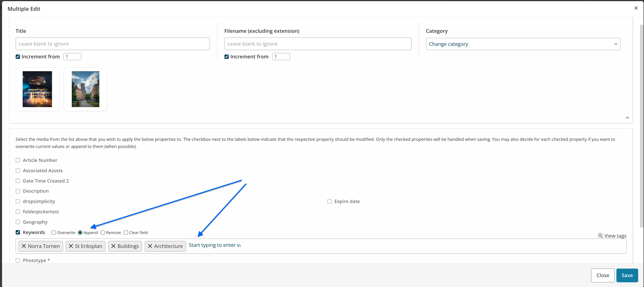
Task: Check the Expire date property
Action: [x=329, y=201]
